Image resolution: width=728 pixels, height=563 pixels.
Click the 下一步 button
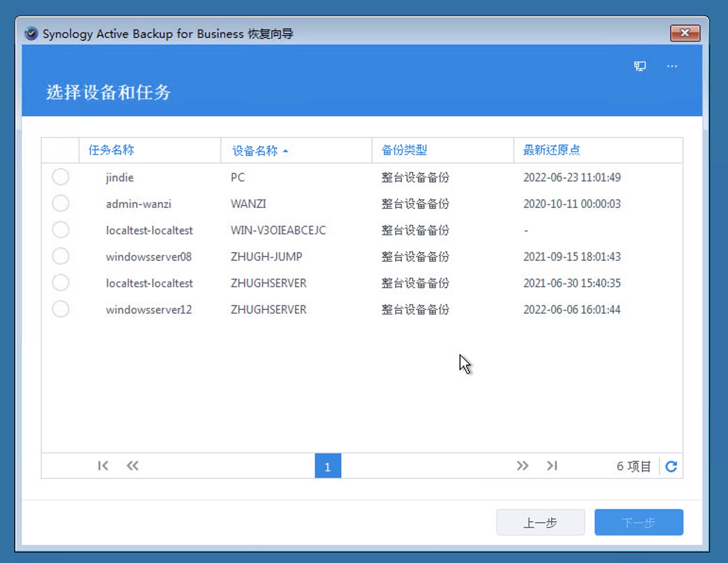click(639, 522)
